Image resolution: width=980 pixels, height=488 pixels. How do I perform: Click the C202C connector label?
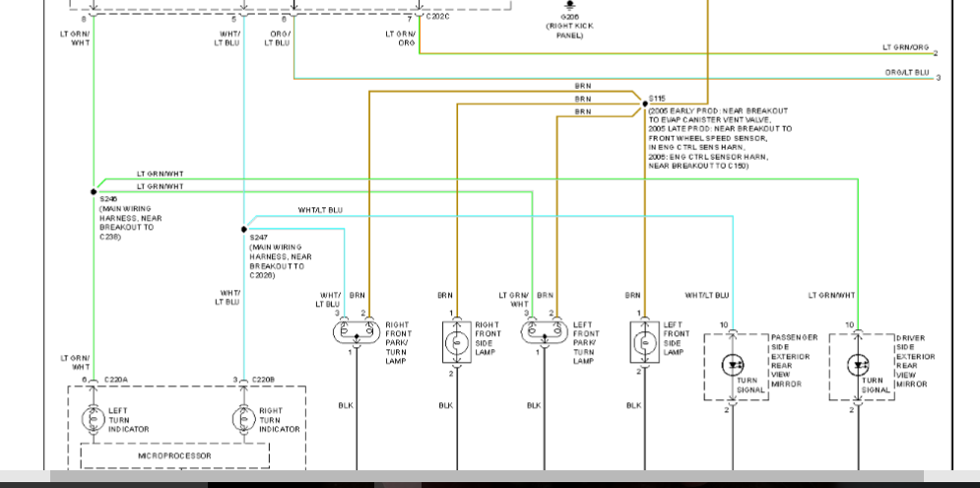point(438,18)
